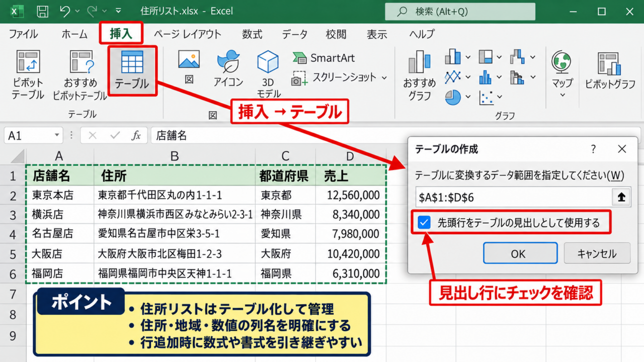Open おすすめピボットテーブル from the ribbon
644x362 pixels.
coord(80,74)
